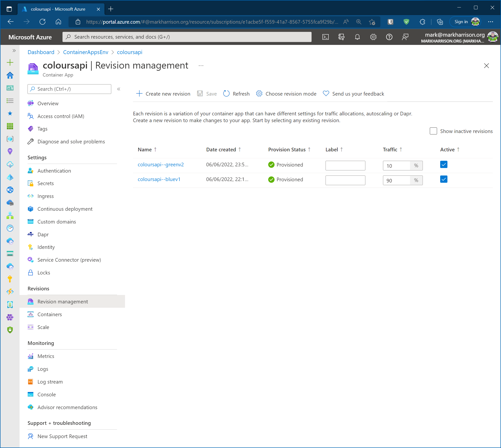Uncheck Active for coloursapi--bluev1
The height and width of the screenshot is (448, 501).
443,179
